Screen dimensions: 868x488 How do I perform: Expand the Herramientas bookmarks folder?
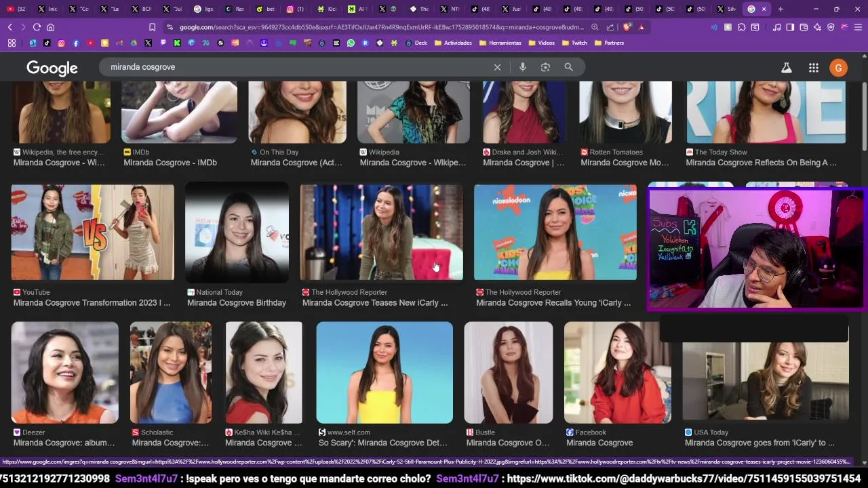click(x=500, y=43)
